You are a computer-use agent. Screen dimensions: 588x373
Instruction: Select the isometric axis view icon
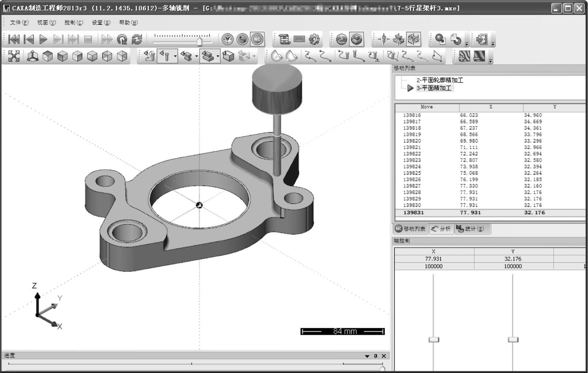click(x=33, y=56)
